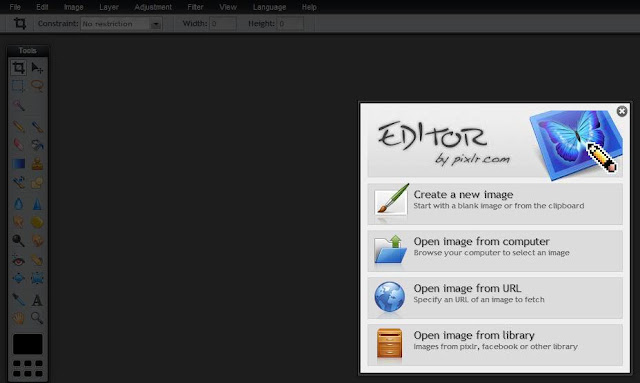Select the Crop tool in Tools panel
This screenshot has height=383, width=640.
point(18,68)
